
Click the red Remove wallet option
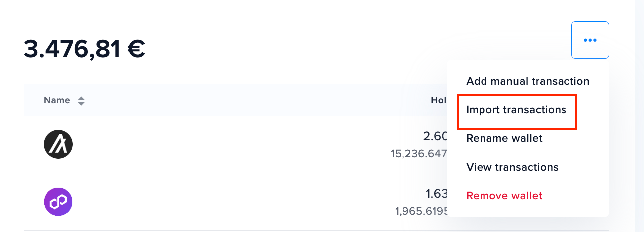[x=504, y=196]
